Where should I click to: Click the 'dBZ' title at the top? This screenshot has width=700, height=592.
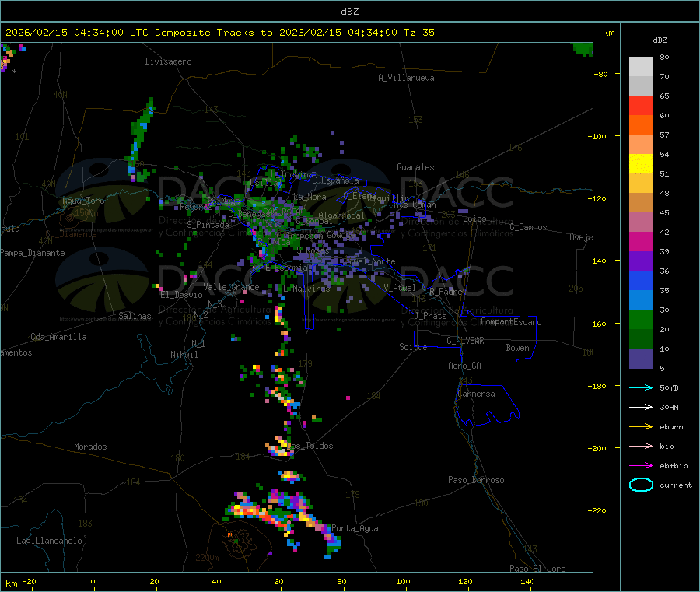pyautogui.click(x=349, y=11)
